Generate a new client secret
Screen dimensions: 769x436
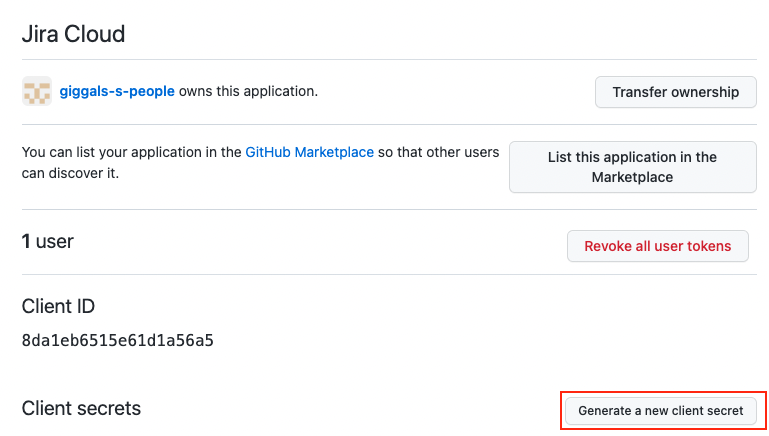pos(661,410)
